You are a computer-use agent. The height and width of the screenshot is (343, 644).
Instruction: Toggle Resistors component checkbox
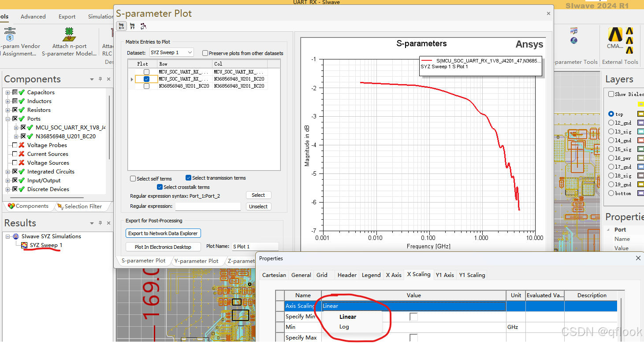coord(15,110)
